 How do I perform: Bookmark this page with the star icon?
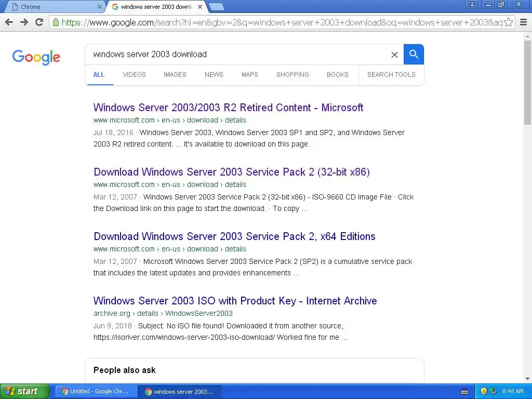pyautogui.click(x=508, y=22)
